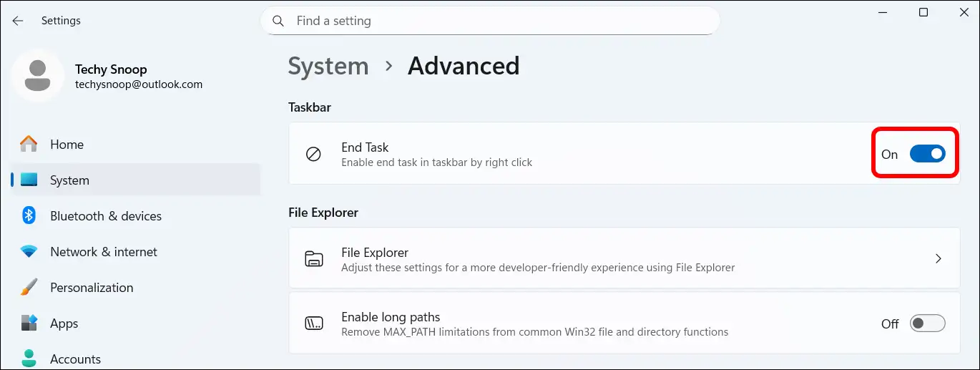The width and height of the screenshot is (980, 370).
Task: Click the Techy Snoop account name
Action: pyautogui.click(x=111, y=69)
